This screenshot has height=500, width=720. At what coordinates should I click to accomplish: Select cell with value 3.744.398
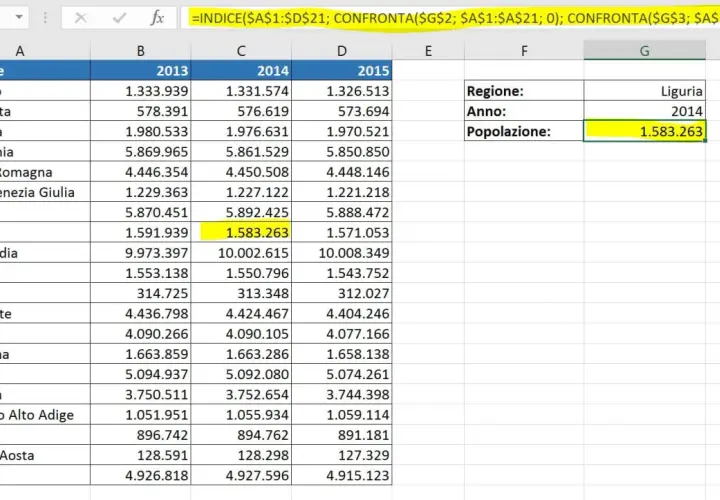coord(342,394)
